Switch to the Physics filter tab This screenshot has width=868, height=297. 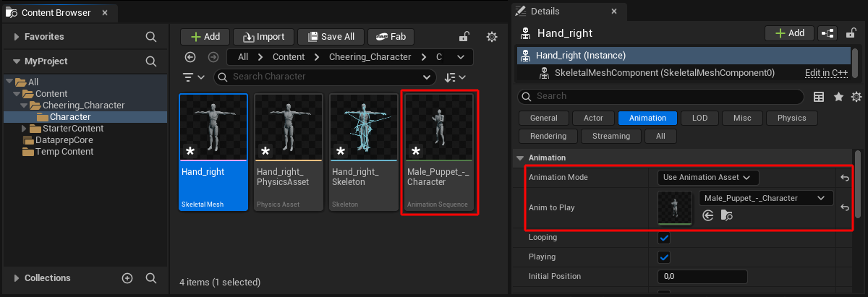click(791, 118)
